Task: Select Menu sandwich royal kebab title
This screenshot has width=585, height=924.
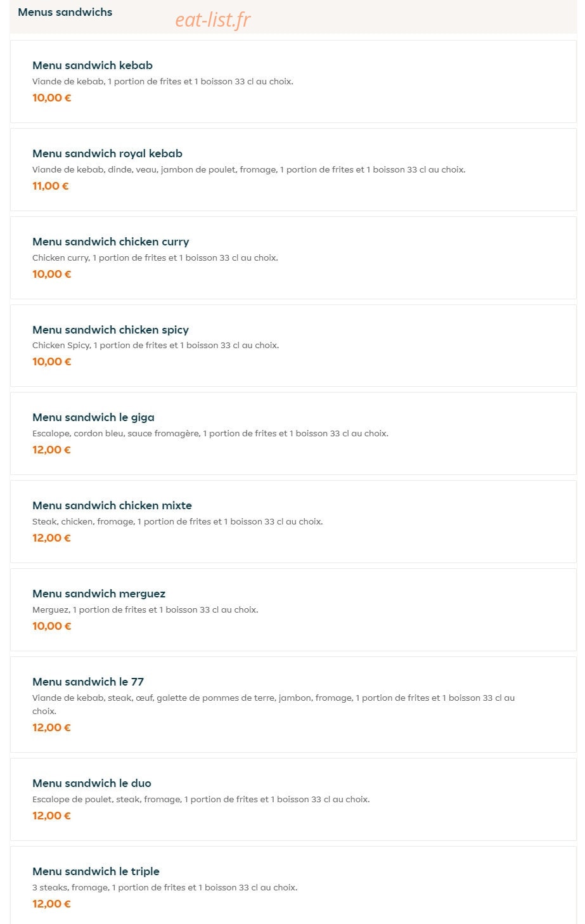Action: click(107, 153)
